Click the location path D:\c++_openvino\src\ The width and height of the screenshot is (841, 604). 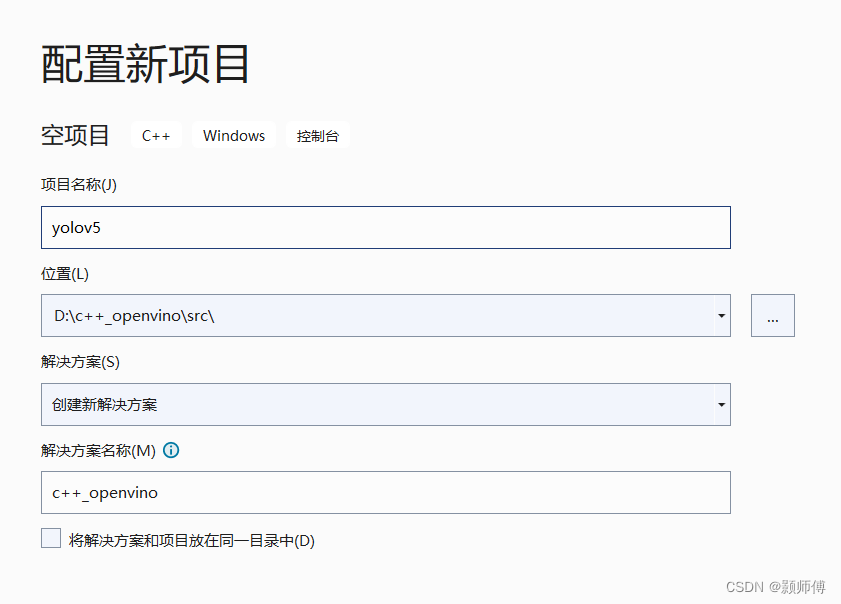(x=134, y=316)
